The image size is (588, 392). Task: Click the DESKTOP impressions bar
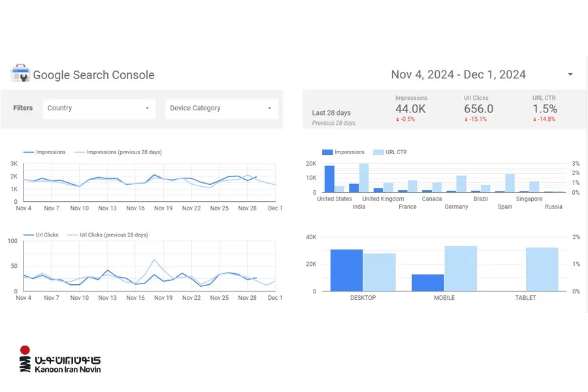[x=346, y=270]
